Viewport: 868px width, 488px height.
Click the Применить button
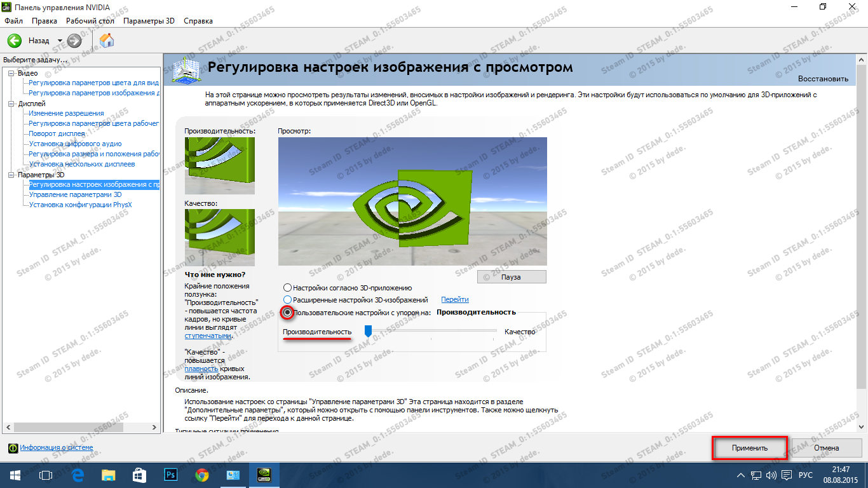point(750,448)
